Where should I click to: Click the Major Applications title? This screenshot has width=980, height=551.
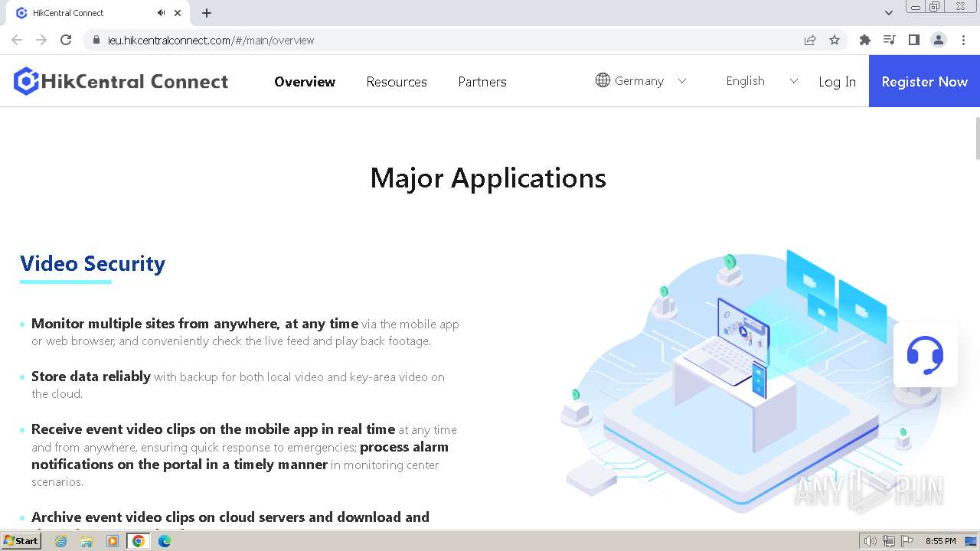488,178
